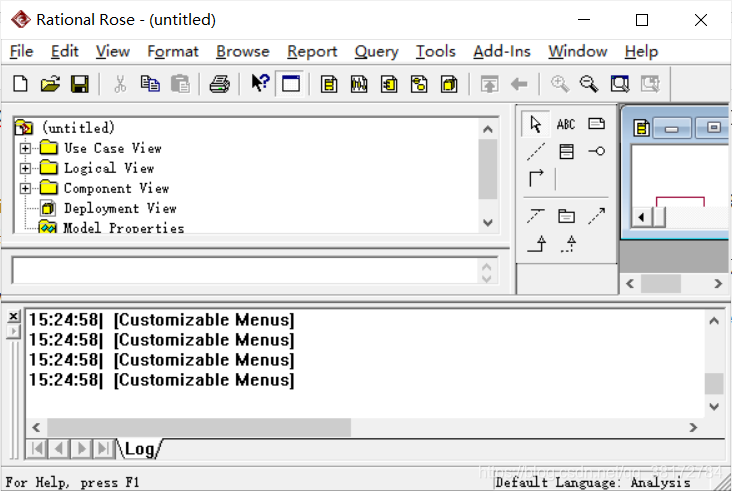Expand the Component View node
The height and width of the screenshot is (491, 732).
(x=25, y=189)
